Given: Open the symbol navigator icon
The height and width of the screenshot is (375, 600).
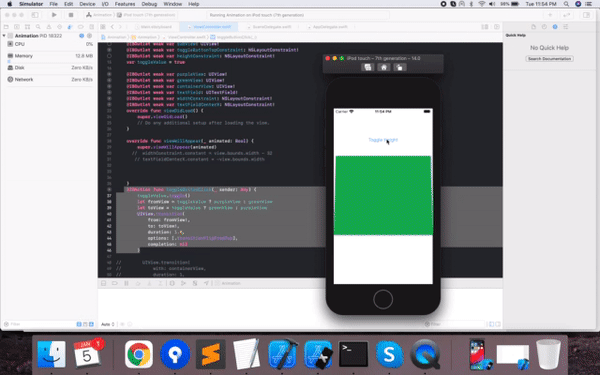Looking at the screenshot, I should (27, 27).
